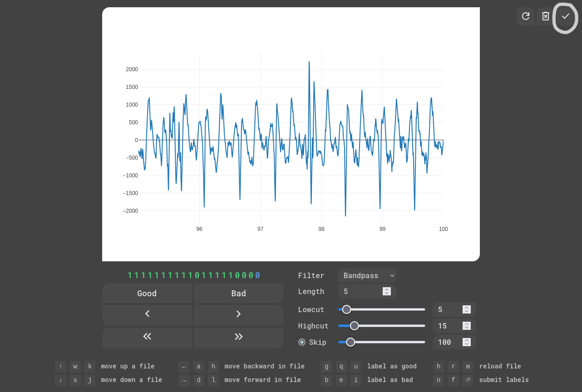This screenshot has width=582, height=392.
Task: Click the reload file icon
Action: click(526, 16)
